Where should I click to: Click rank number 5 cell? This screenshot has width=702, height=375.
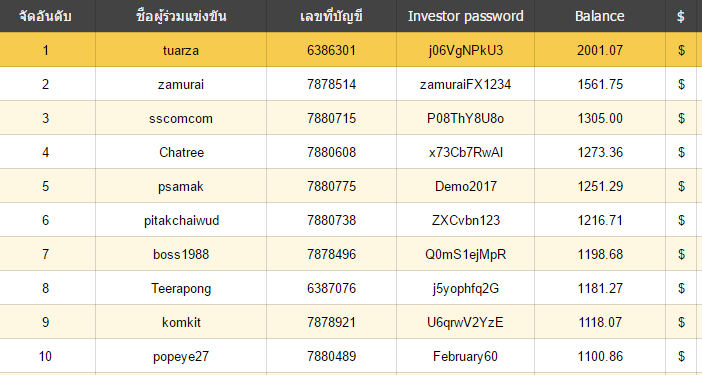pos(46,186)
